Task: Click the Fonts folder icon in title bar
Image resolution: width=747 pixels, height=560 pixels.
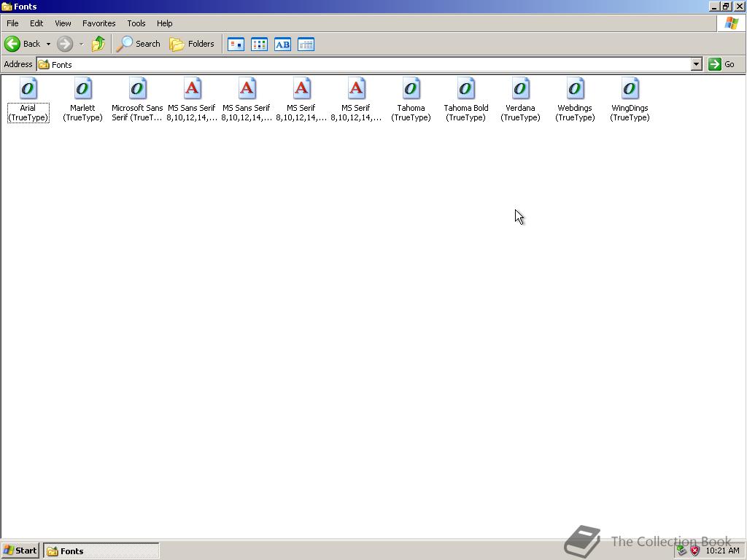Action: pos(7,7)
